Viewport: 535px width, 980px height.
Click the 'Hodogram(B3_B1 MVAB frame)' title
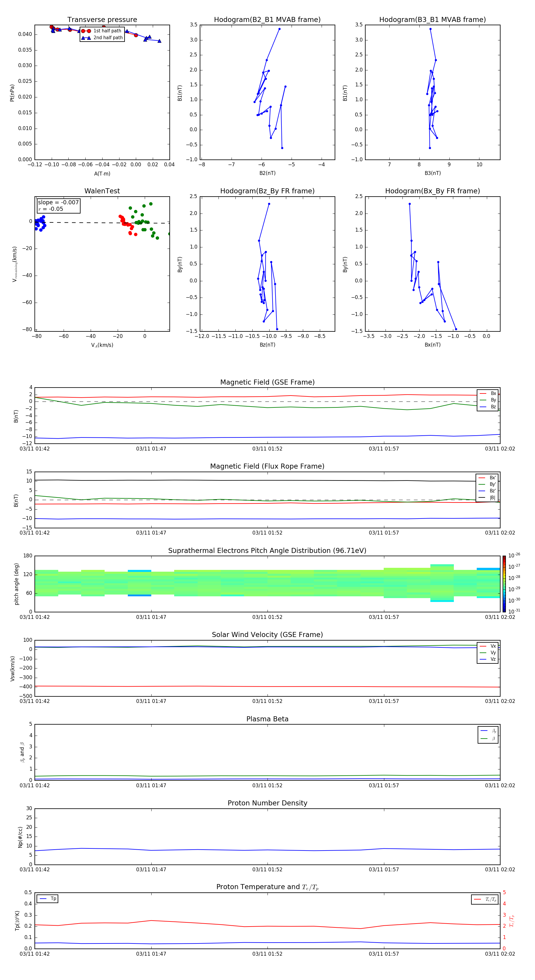[432, 20]
